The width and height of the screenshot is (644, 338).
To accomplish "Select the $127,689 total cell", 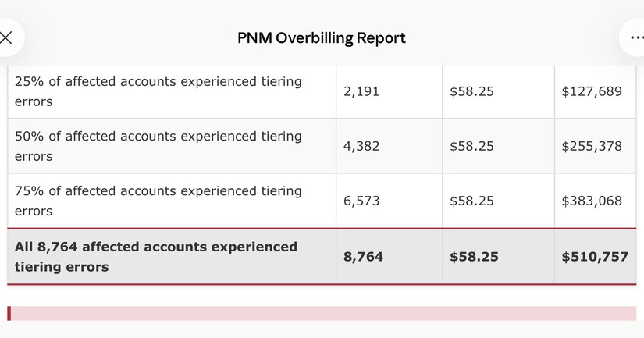I will (x=592, y=91).
